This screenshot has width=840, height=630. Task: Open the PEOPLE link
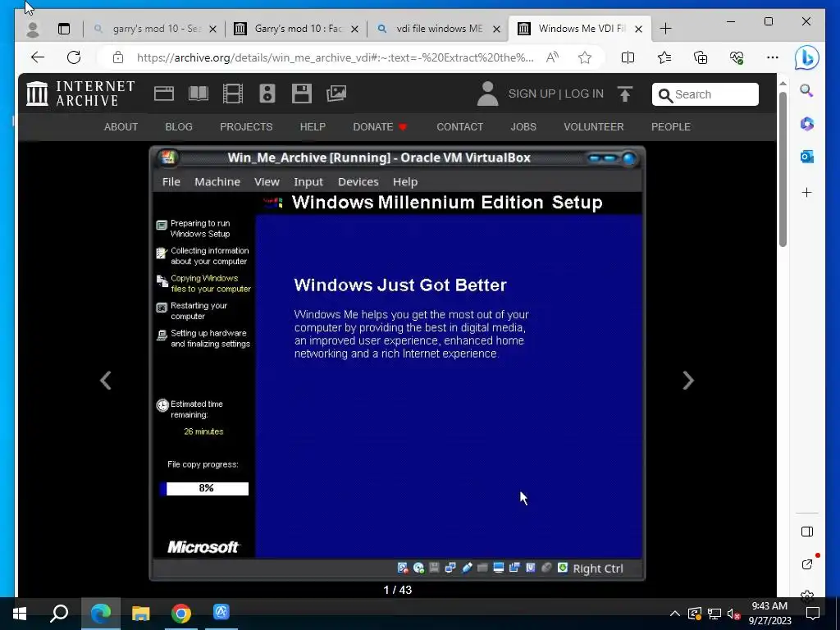click(x=671, y=127)
